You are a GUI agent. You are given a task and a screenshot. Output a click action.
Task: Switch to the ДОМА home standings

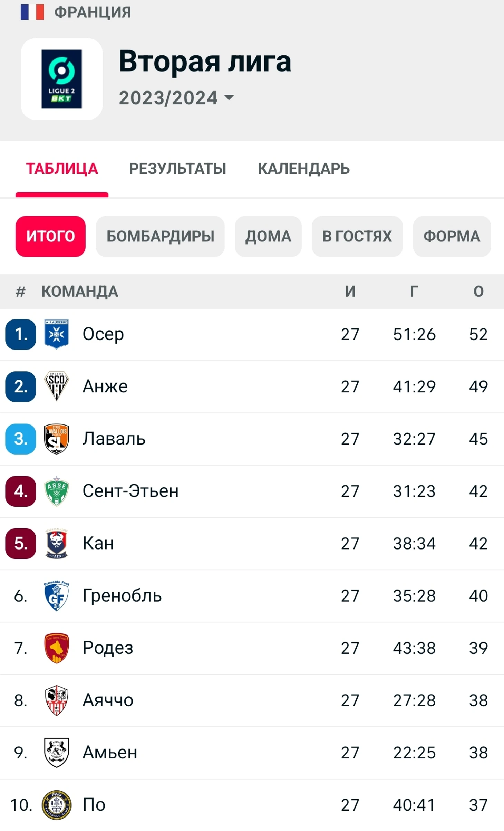point(268,236)
